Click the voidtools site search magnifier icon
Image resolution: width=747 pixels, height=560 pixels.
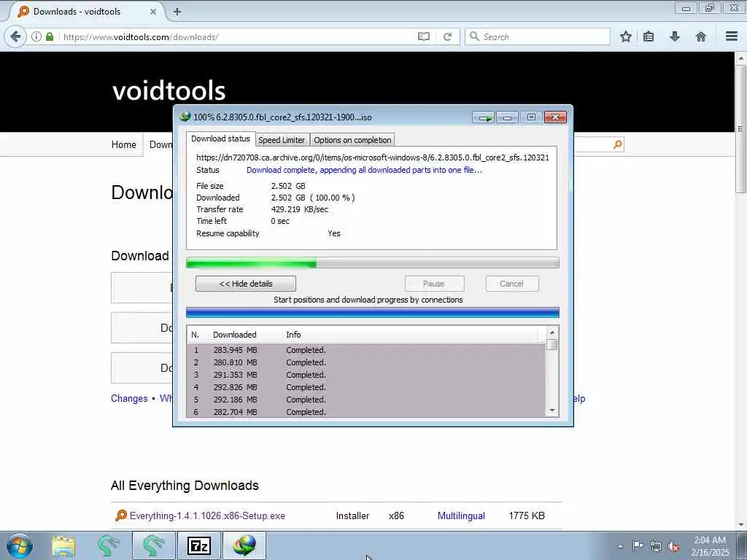click(x=617, y=144)
